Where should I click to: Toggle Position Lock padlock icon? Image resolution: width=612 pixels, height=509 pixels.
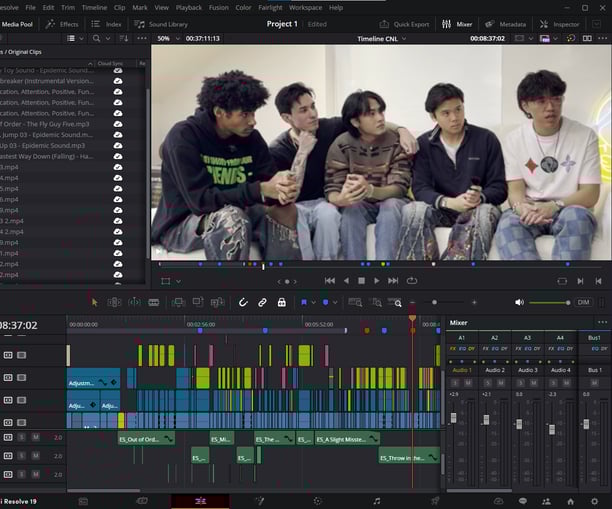coord(281,303)
